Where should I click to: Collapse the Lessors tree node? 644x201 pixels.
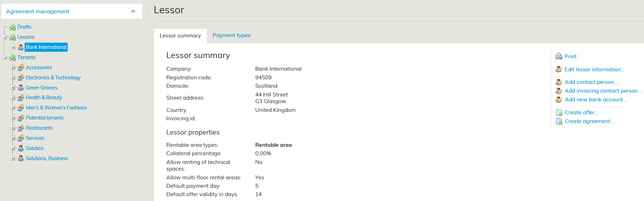click(x=5, y=37)
